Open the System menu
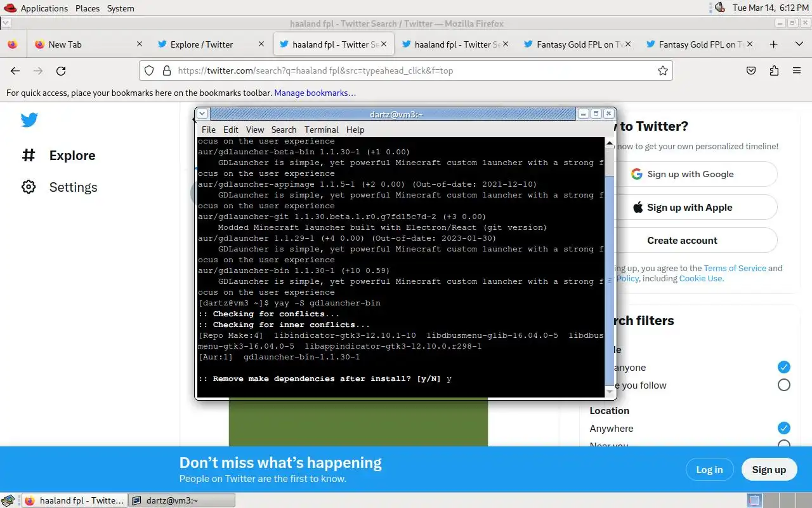812x508 pixels. [x=121, y=8]
